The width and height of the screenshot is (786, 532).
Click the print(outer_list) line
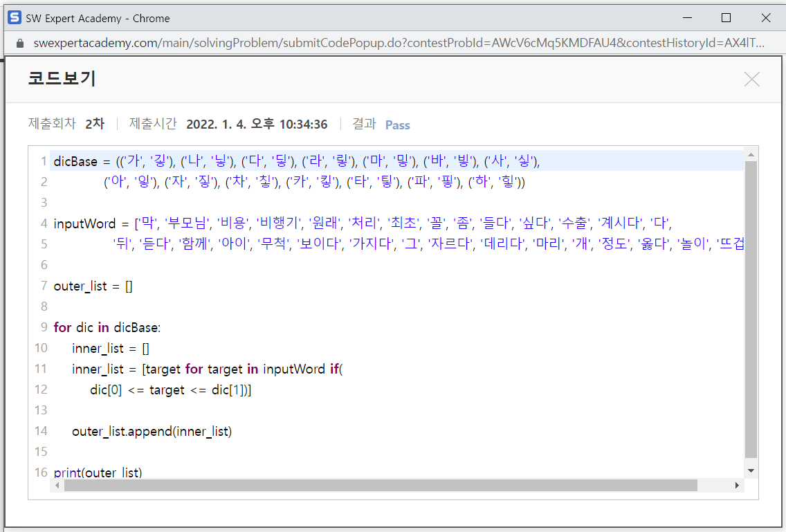point(98,473)
